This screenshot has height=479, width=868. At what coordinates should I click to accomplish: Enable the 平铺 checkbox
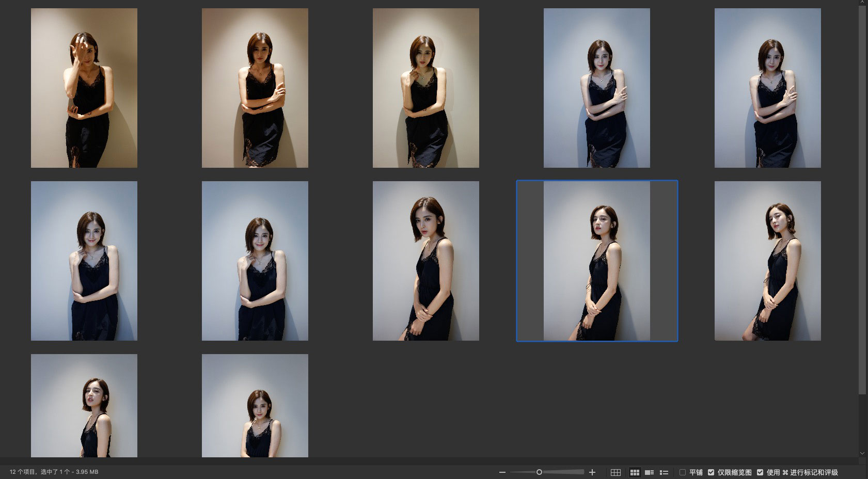(683, 472)
